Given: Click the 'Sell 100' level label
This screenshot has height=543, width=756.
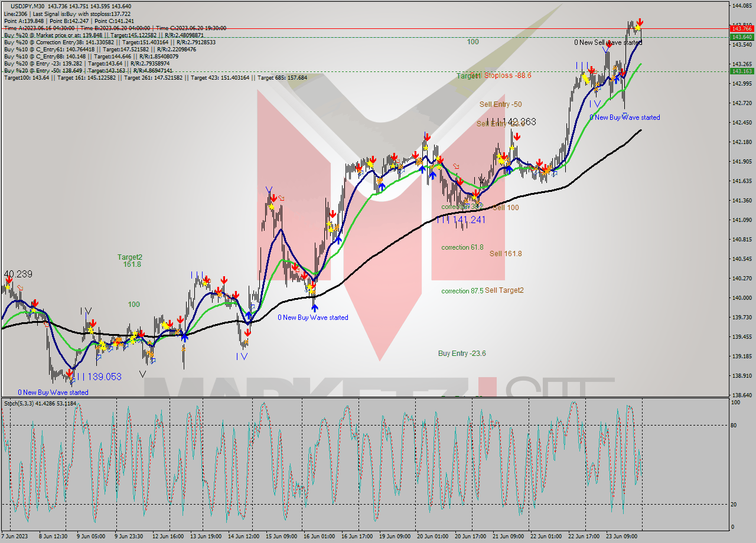Looking at the screenshot, I should (x=506, y=208).
